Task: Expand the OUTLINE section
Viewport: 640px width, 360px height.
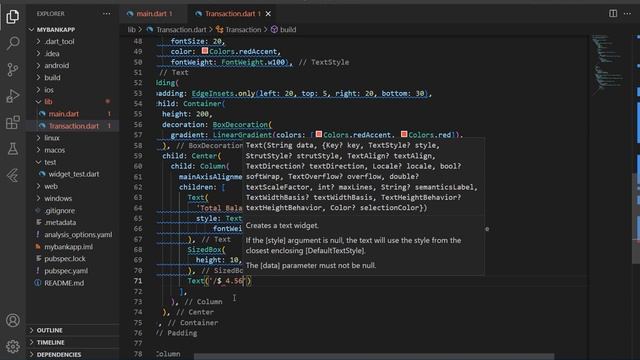Action: click(73, 330)
